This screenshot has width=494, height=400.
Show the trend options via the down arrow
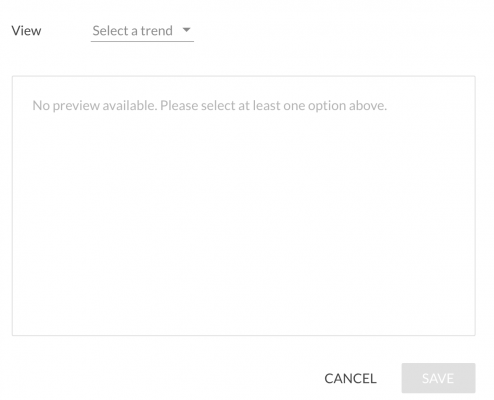point(187,30)
